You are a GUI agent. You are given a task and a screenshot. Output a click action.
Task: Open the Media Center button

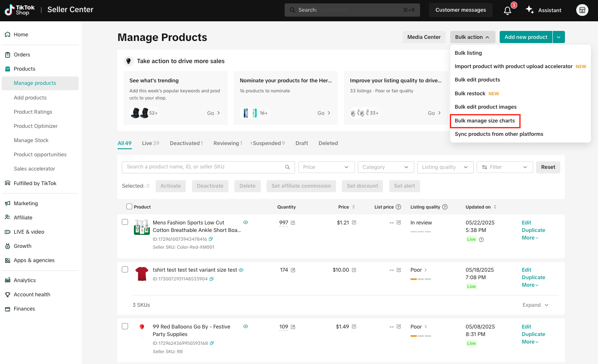[x=423, y=37]
